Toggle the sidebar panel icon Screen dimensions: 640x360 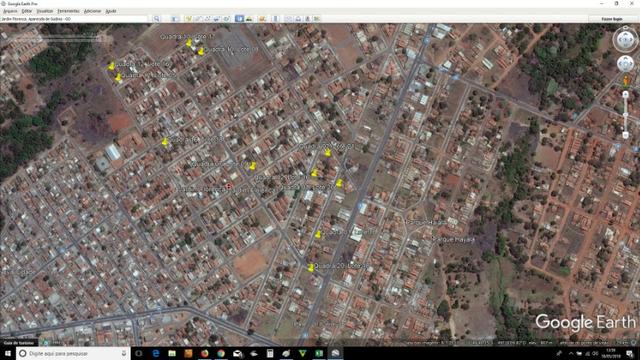coord(174,19)
